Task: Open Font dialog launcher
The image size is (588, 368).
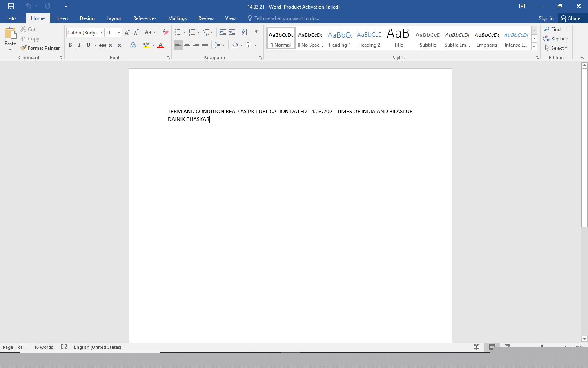Action: coord(168,58)
